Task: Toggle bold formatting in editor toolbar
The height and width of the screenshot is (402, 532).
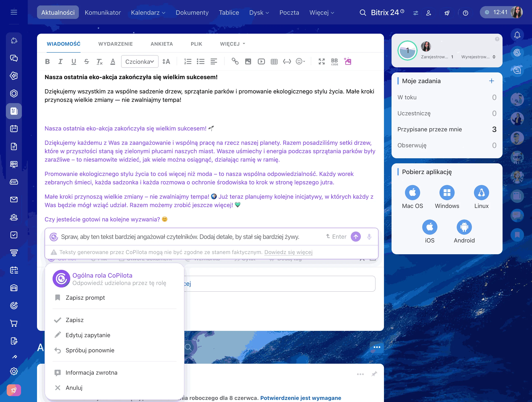Action: click(x=47, y=62)
